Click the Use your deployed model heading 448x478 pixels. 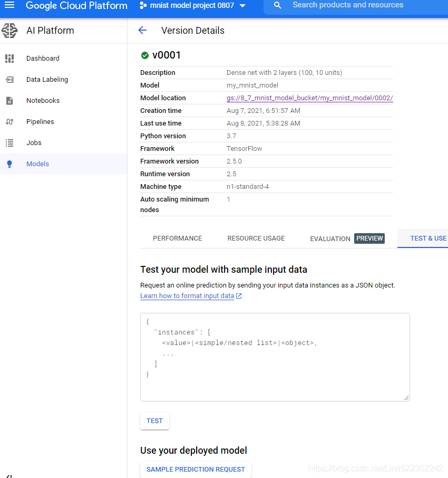(x=193, y=450)
